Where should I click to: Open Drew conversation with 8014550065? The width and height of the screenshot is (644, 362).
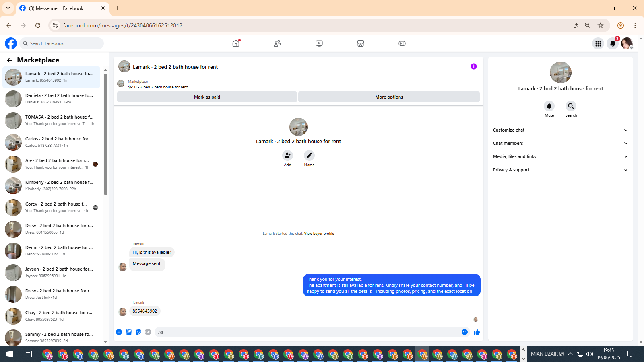52,229
